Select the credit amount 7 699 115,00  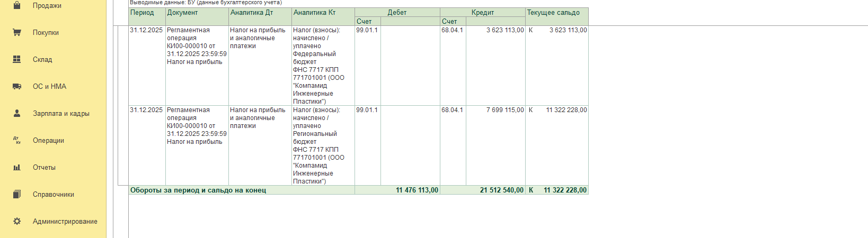coord(504,110)
